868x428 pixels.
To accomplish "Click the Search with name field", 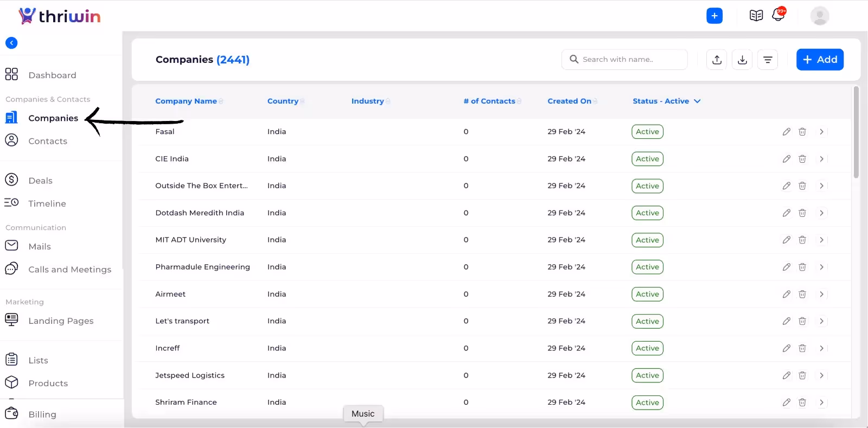I will click(x=624, y=60).
